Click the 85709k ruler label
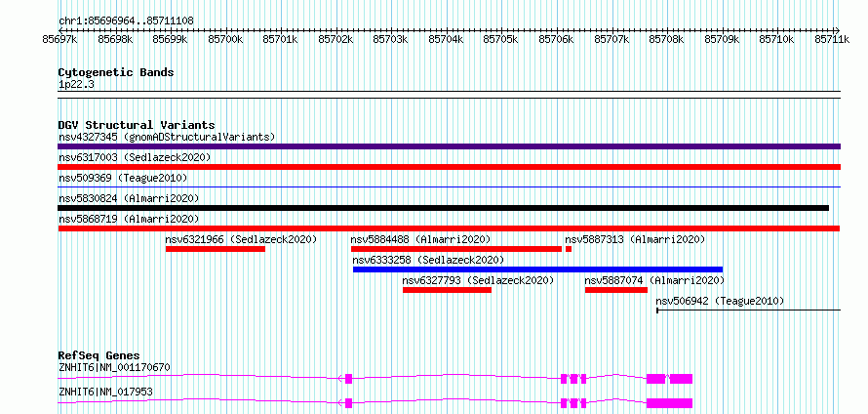The image size is (868, 414). click(x=722, y=39)
